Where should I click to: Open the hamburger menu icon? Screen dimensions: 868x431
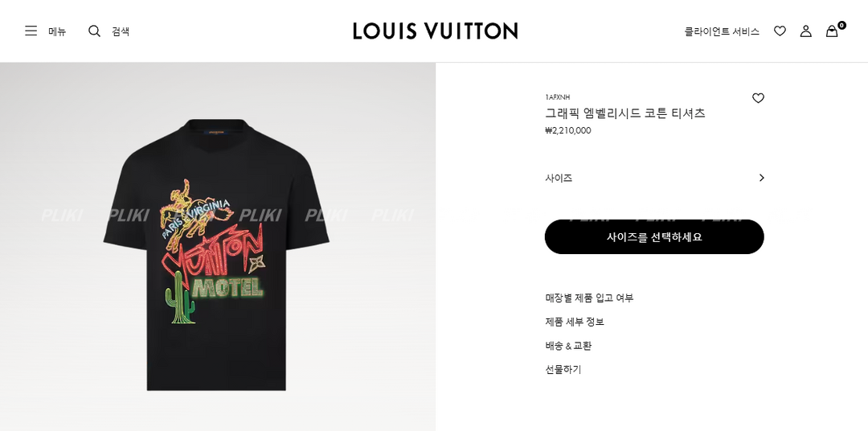(x=31, y=31)
